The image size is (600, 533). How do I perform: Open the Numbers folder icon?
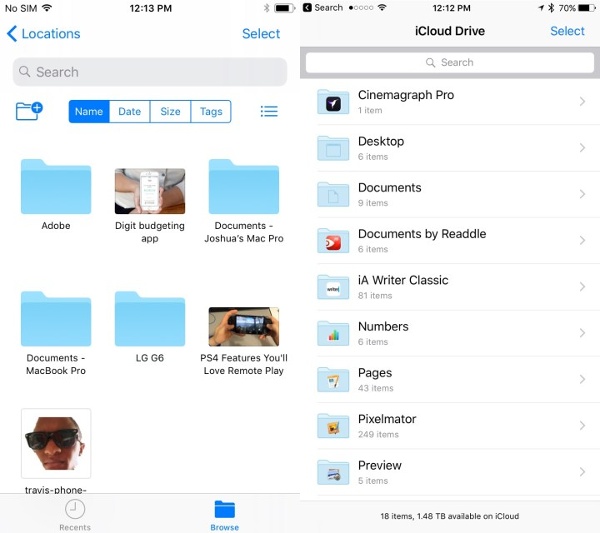coord(333,333)
